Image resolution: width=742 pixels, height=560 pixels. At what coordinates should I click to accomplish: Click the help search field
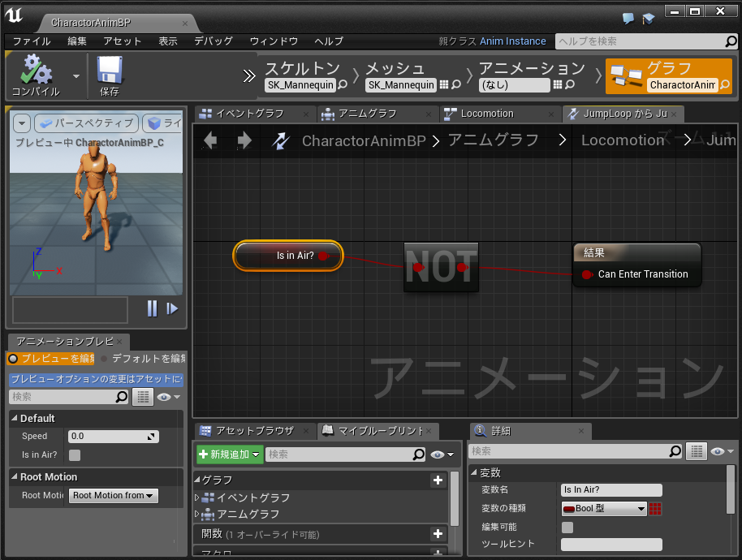(641, 41)
